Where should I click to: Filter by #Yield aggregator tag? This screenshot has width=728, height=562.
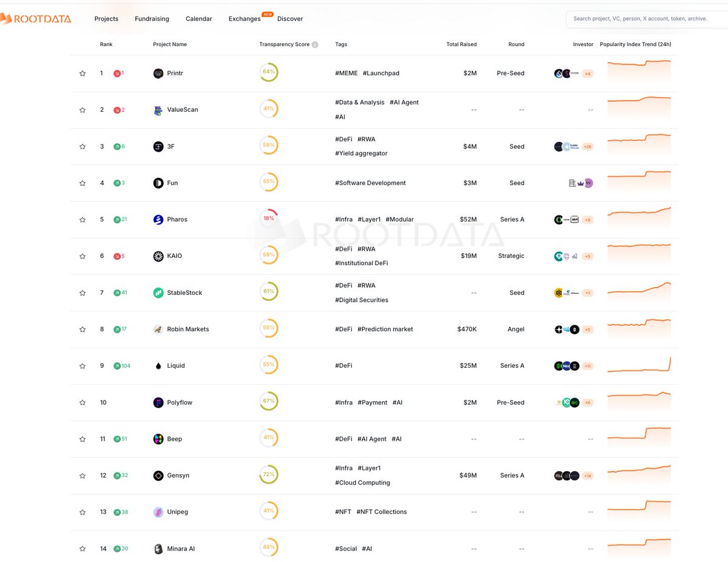(x=361, y=154)
